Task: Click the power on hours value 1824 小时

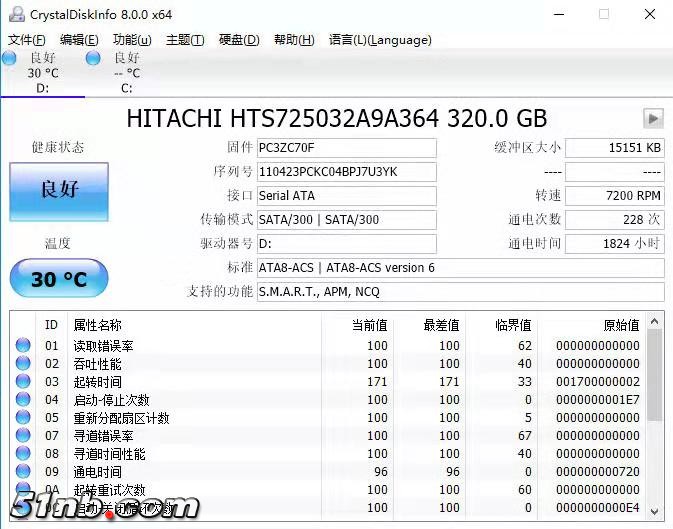Action: [x=615, y=244]
